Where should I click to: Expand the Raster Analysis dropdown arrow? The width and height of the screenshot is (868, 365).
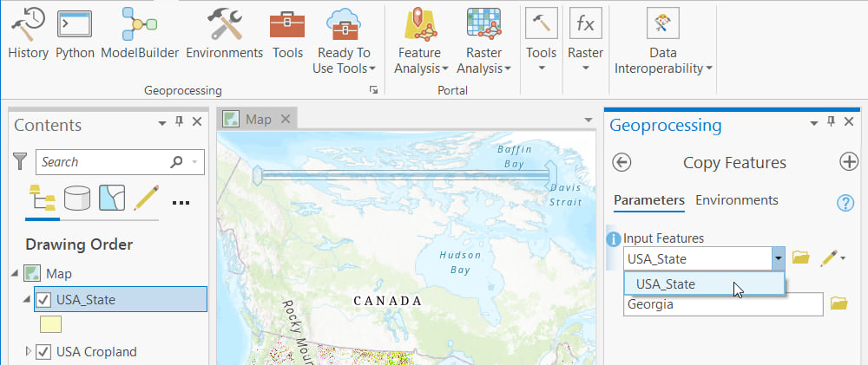coord(508,69)
